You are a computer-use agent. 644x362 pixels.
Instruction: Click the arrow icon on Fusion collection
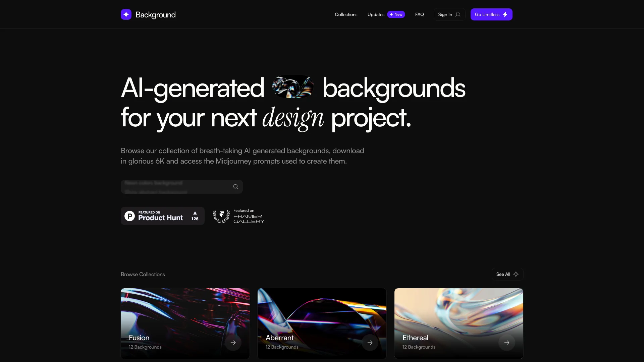(233, 343)
